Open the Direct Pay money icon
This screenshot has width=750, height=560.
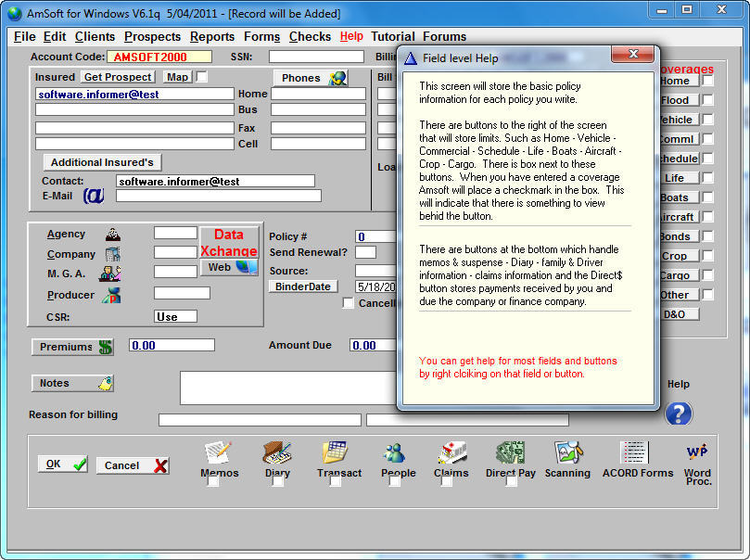511,452
